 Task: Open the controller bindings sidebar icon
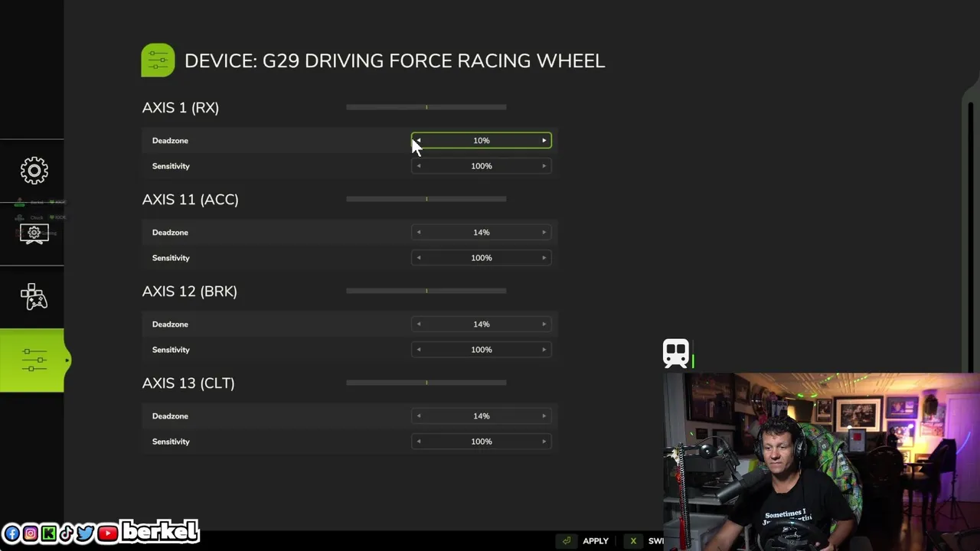point(34,297)
